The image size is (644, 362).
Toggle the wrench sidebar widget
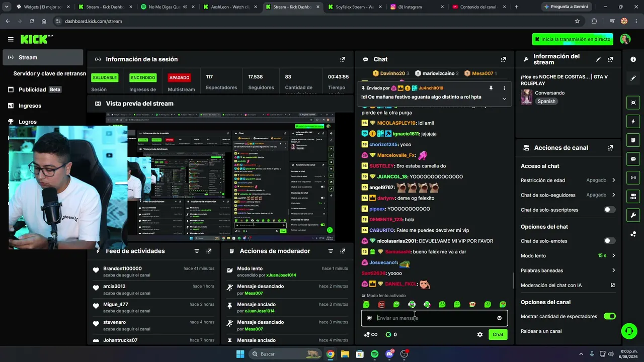(x=633, y=215)
